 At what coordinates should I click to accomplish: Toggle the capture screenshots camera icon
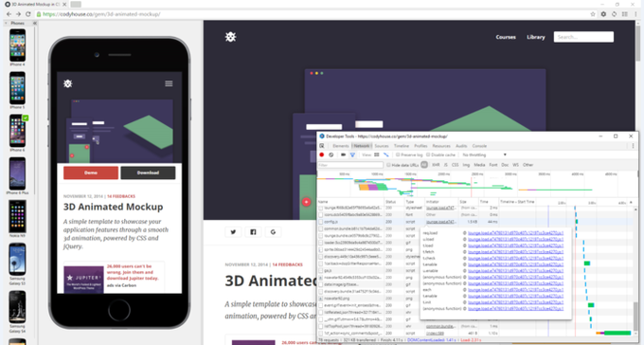click(x=344, y=155)
